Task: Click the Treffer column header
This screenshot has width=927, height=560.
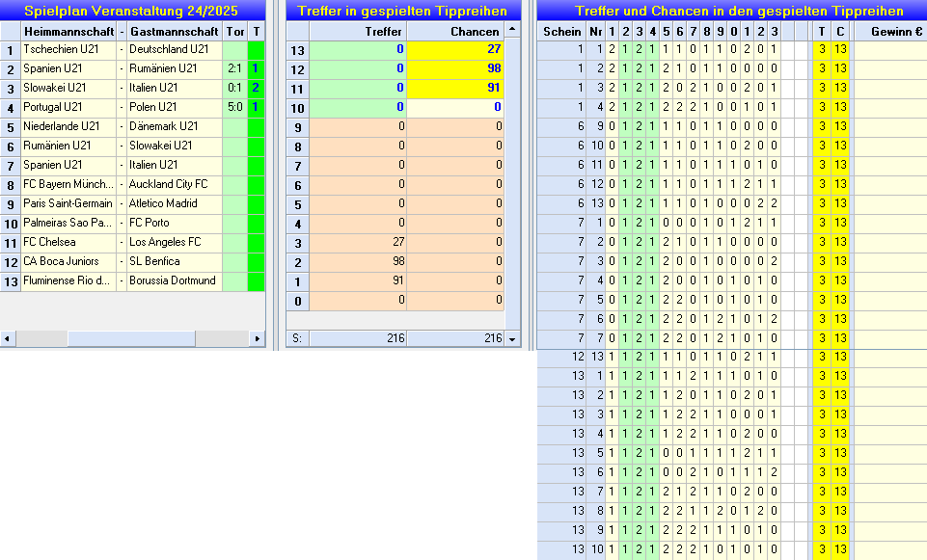Action: coord(358,31)
